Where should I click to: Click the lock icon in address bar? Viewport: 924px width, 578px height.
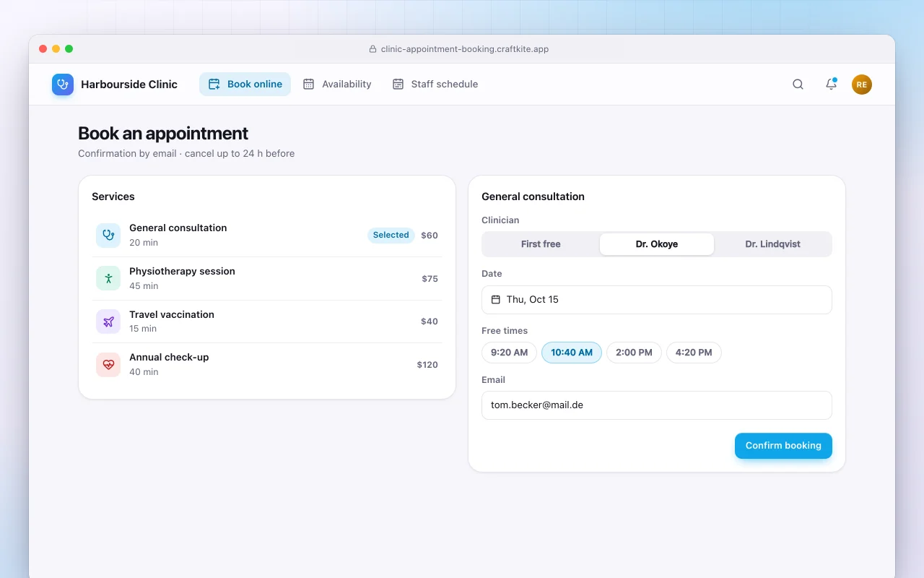point(373,49)
